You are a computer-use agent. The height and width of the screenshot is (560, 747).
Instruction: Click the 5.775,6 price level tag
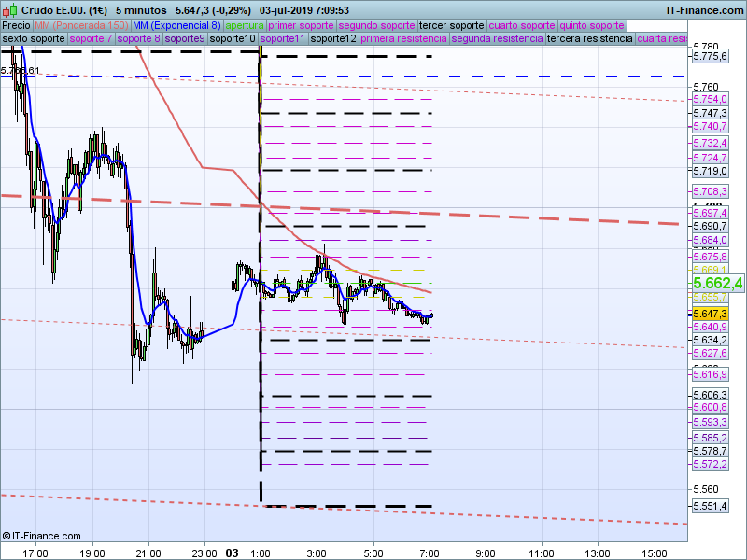pos(711,57)
